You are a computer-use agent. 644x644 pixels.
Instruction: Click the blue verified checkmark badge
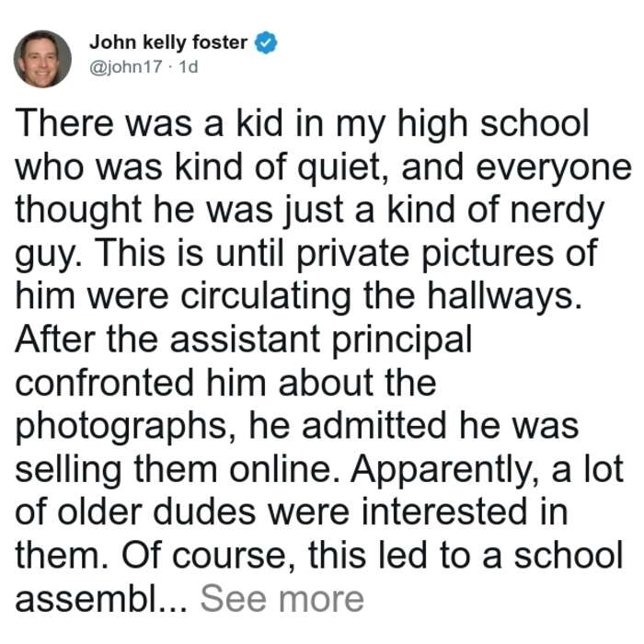pyautogui.click(x=266, y=42)
